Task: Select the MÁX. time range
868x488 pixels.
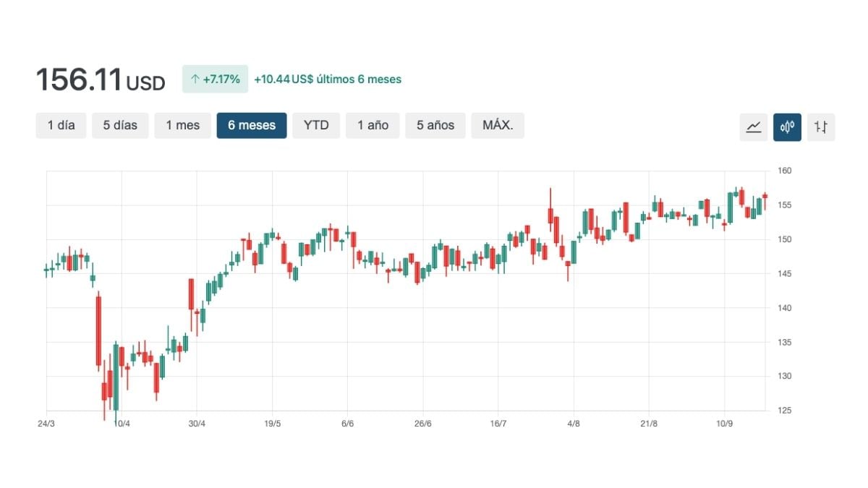Action: tap(498, 125)
